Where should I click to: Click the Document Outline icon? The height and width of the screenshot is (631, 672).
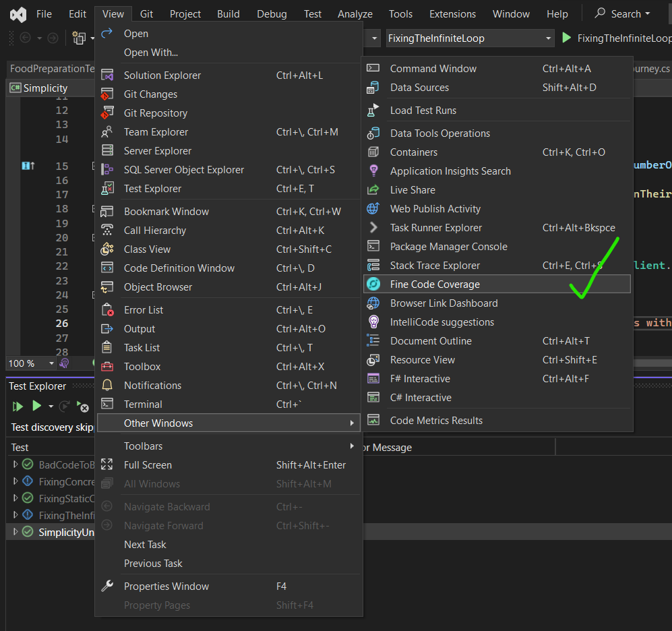373,340
